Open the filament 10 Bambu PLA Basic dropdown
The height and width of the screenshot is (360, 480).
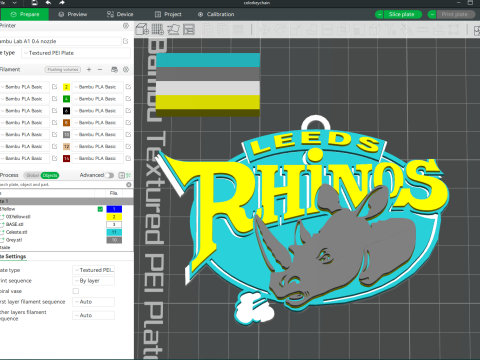pos(97,134)
